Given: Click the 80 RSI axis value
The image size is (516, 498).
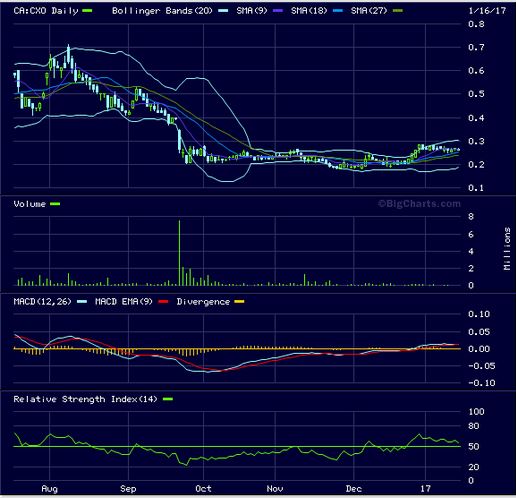Looking at the screenshot, I should click(x=474, y=426).
